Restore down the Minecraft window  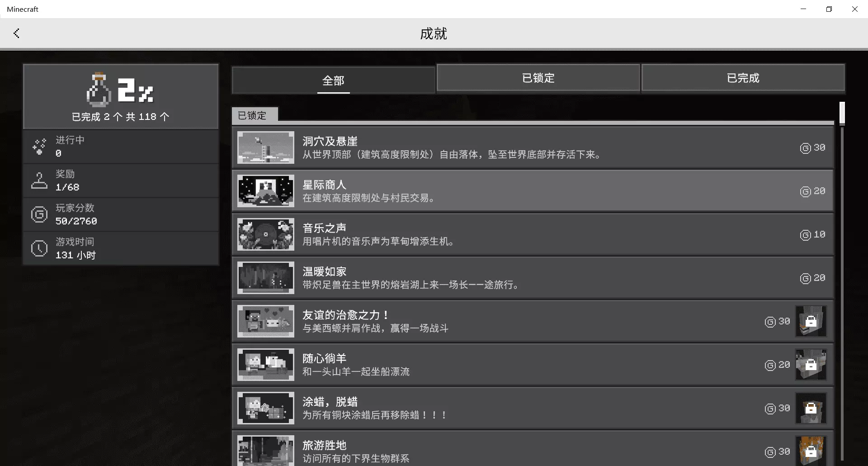829,9
